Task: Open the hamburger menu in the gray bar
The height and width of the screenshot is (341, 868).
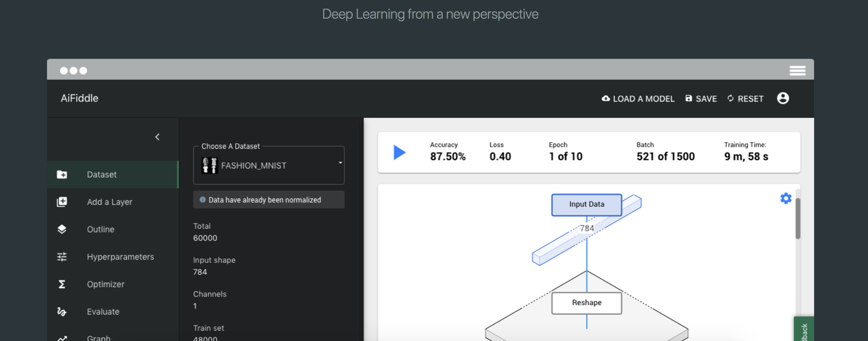Action: pyautogui.click(x=797, y=71)
